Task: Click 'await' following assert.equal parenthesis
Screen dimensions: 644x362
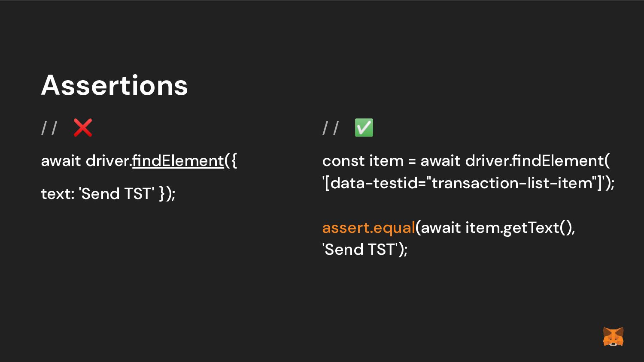Action: click(440, 228)
